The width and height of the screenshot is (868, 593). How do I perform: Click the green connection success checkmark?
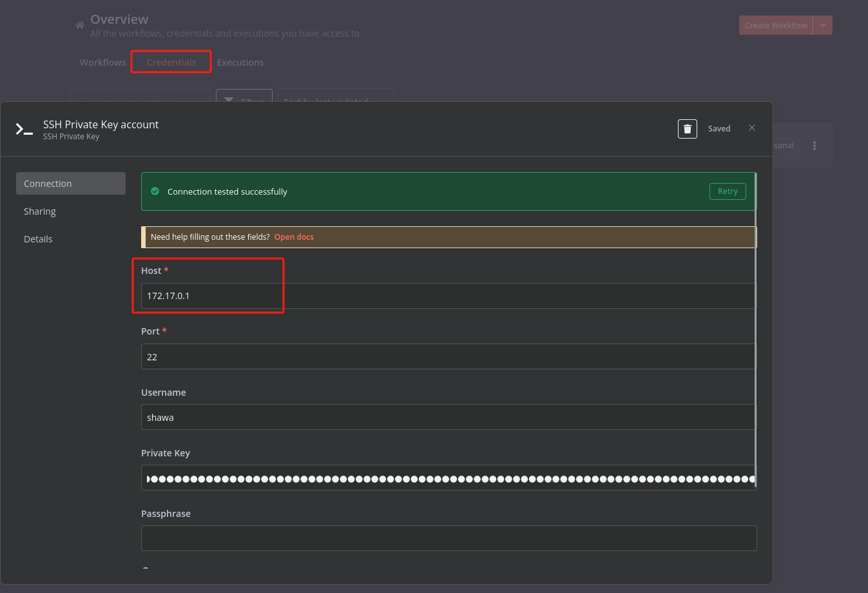point(155,191)
